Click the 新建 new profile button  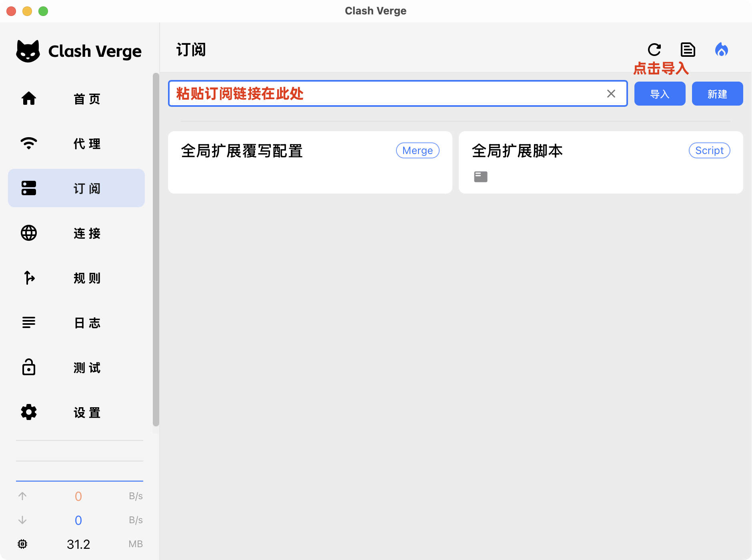pos(718,94)
